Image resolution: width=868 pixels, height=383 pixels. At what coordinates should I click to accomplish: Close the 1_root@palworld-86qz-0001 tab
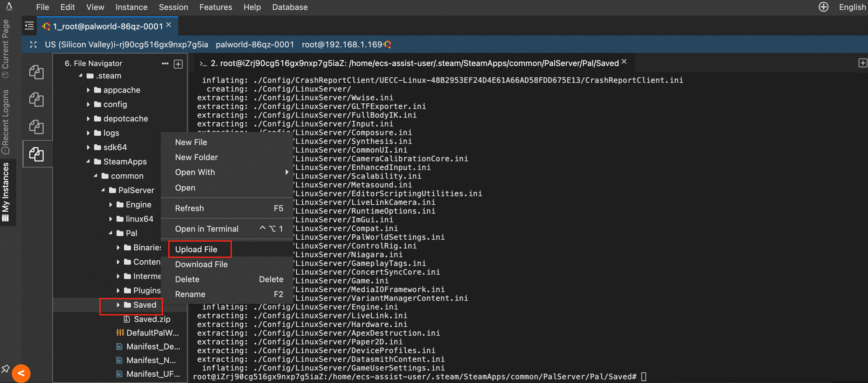click(x=169, y=25)
